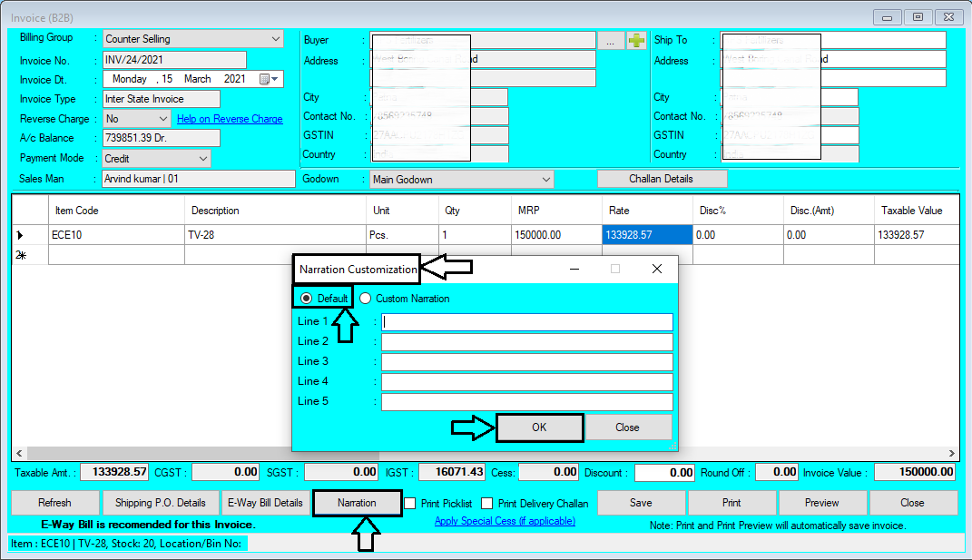Screen dimensions: 972x560
Task: Open buyer lookup using the ellipsis button
Action: pyautogui.click(x=611, y=40)
